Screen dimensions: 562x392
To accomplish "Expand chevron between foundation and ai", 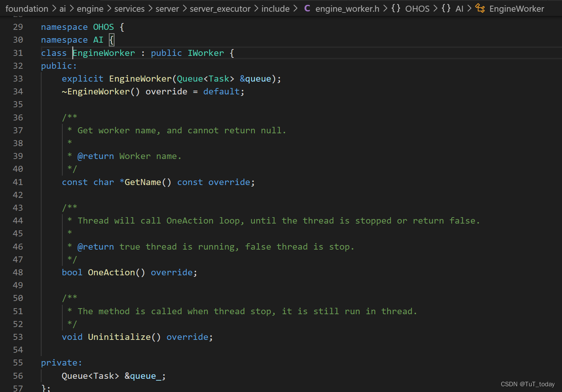I will click(x=54, y=8).
